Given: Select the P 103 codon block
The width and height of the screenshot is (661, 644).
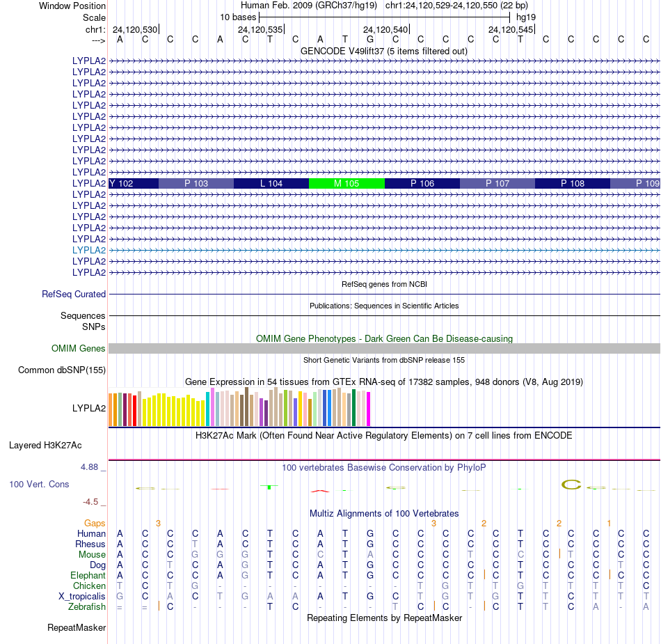Looking at the screenshot, I should [x=196, y=184].
